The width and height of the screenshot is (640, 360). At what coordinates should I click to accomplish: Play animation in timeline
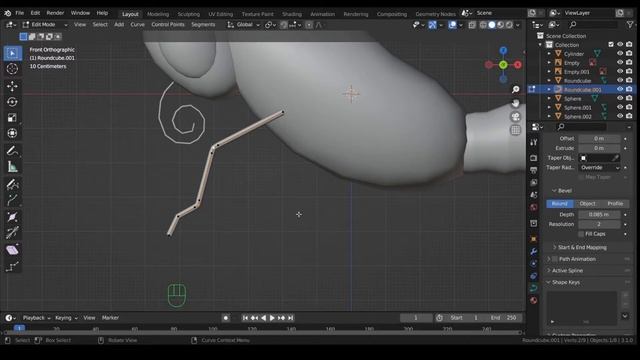[x=272, y=318]
